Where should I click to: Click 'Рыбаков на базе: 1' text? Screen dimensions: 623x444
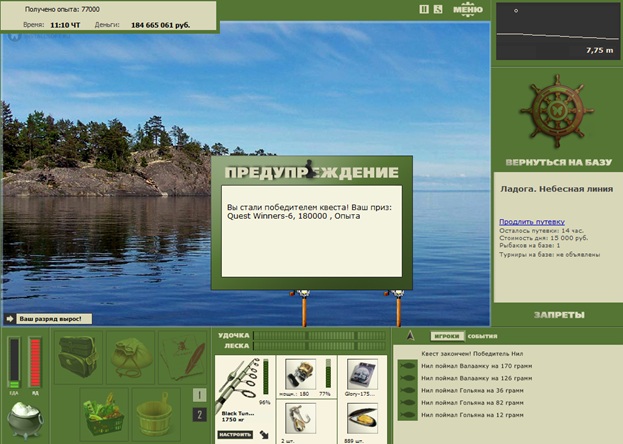[x=530, y=246]
